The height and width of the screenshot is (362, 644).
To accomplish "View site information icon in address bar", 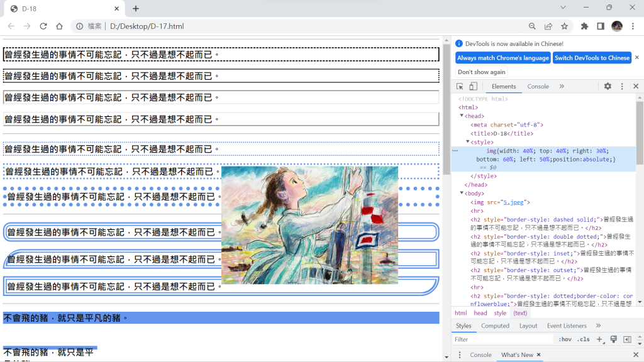I will tap(80, 26).
